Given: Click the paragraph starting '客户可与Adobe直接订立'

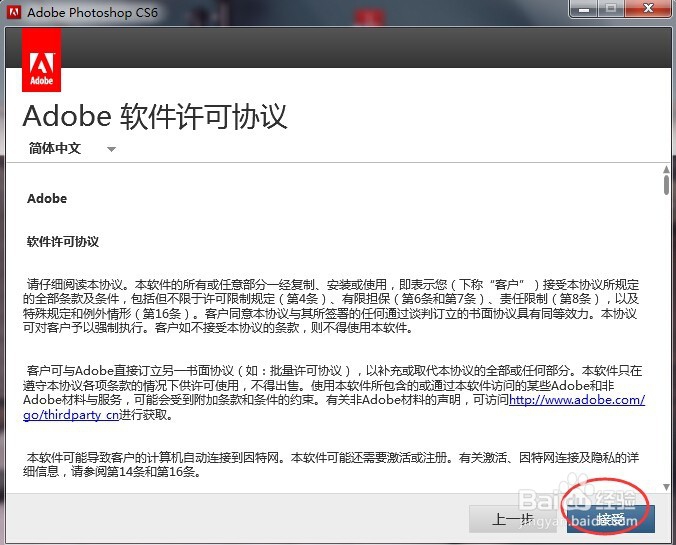Looking at the screenshot, I should [334, 393].
